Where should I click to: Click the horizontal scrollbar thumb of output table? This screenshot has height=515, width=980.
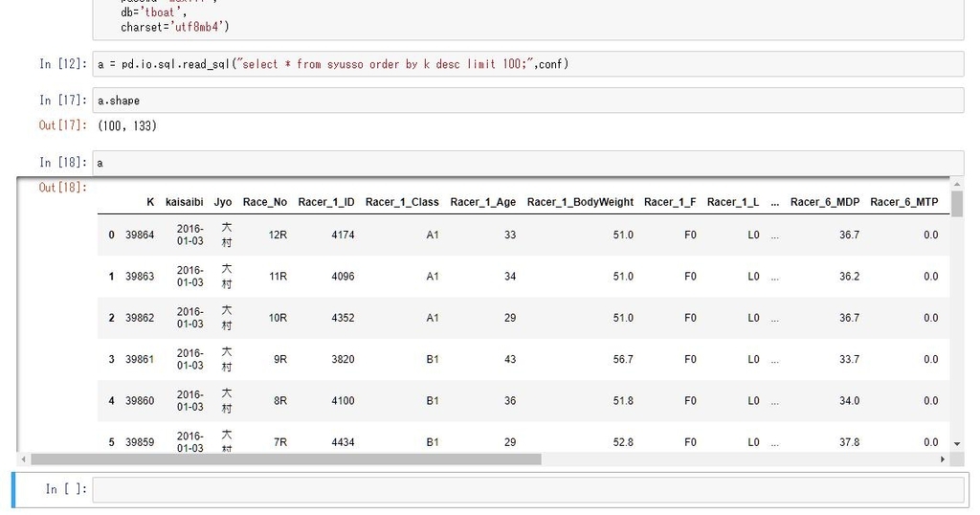coord(285,459)
